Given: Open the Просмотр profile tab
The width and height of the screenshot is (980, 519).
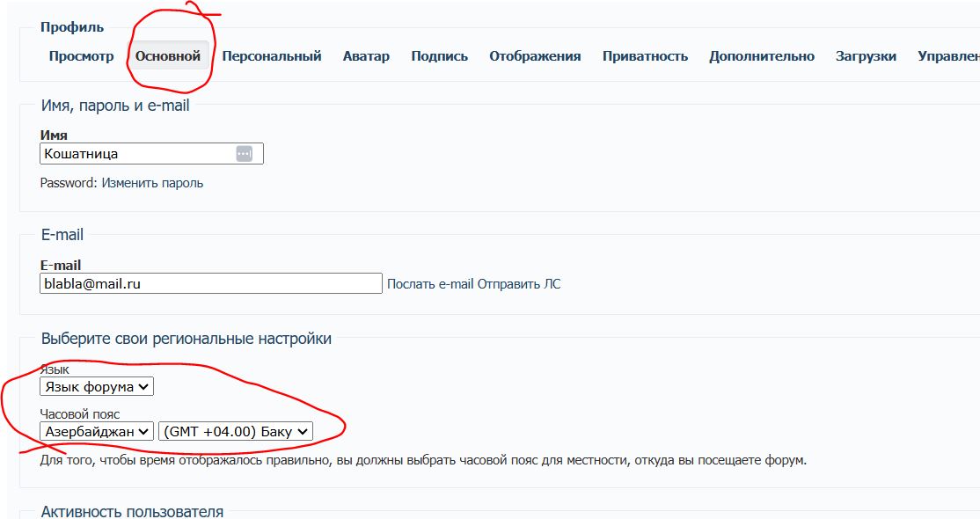Looking at the screenshot, I should [x=81, y=56].
